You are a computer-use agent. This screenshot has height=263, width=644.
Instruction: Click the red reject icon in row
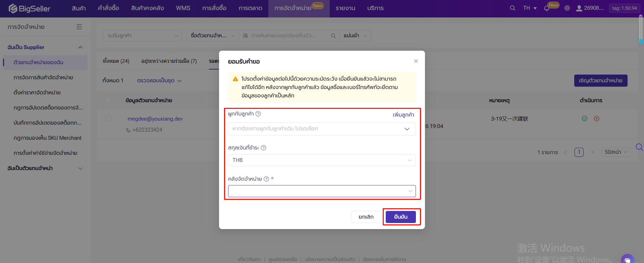(597, 119)
